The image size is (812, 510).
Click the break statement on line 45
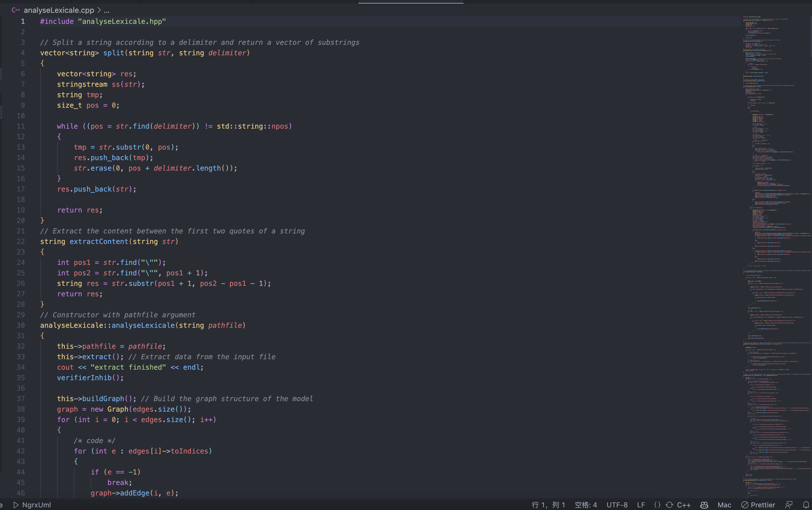point(118,482)
